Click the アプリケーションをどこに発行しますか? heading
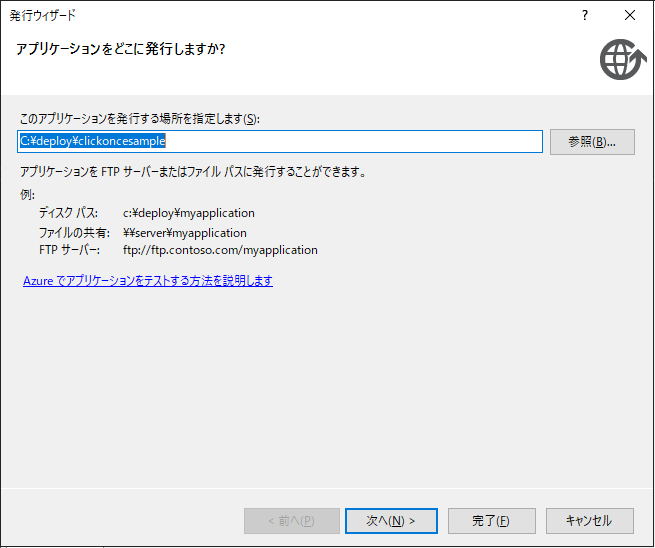Screen dimensions: 655x548 (x=120, y=49)
